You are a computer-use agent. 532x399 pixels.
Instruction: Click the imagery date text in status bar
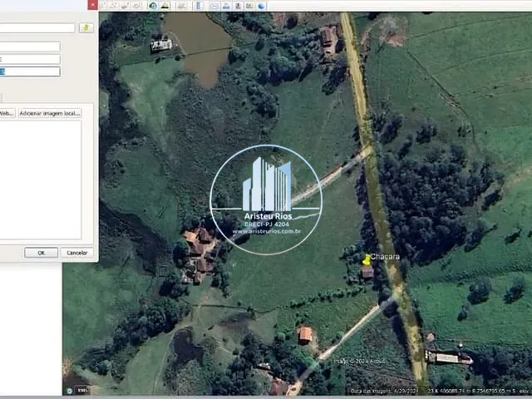point(384,391)
